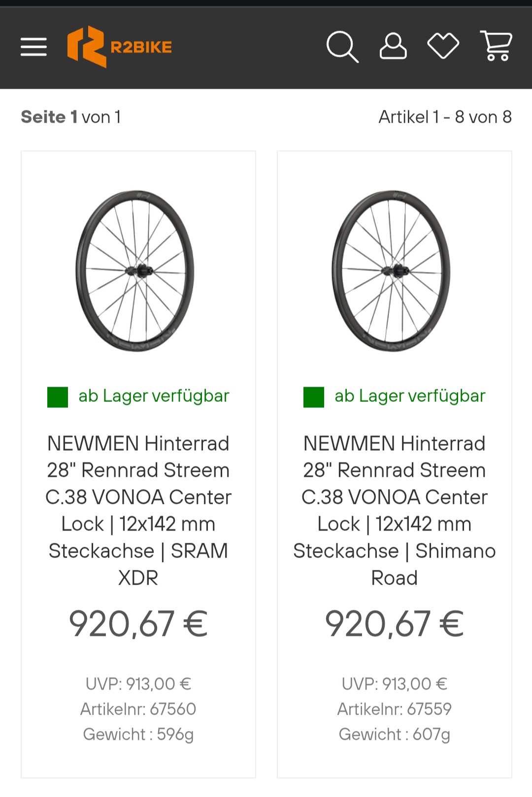This screenshot has width=532, height=797.
Task: Click the 'Seite 1 von 1' pagination label
Action: 71,117
